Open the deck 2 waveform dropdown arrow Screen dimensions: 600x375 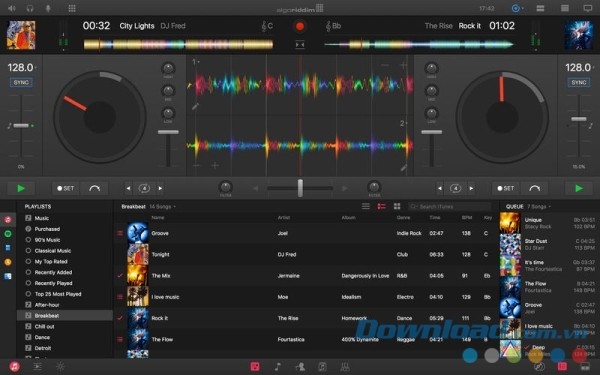click(403, 123)
